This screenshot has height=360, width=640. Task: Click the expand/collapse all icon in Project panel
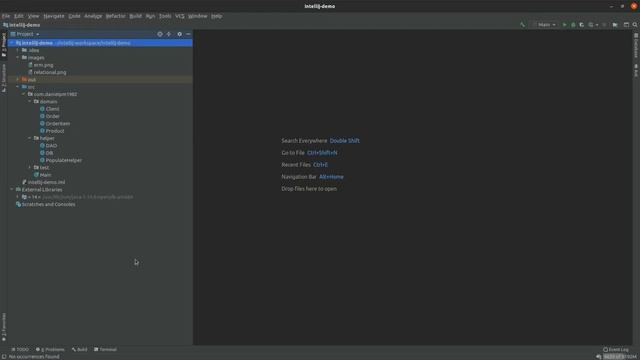(169, 34)
